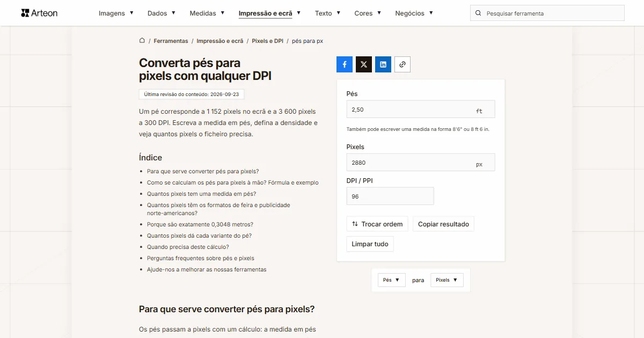Open the Imagens menu
Viewport: 644px width, 338px height.
pos(116,13)
